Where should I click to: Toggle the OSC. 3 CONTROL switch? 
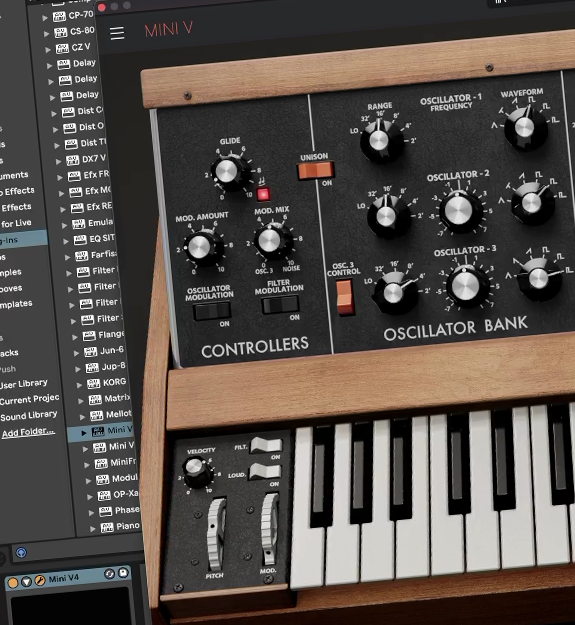[x=345, y=297]
